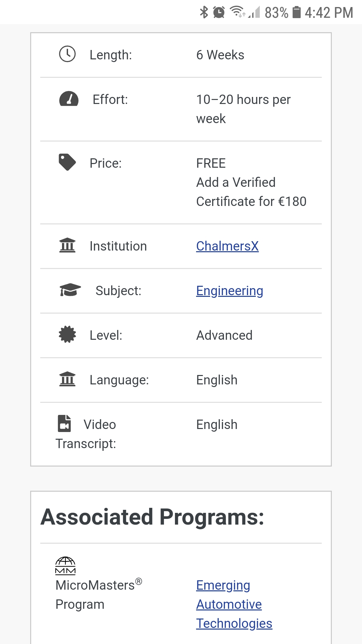Screen dimensions: 362x644
Task: Tap the Associated Programs heading
Action: point(153,517)
